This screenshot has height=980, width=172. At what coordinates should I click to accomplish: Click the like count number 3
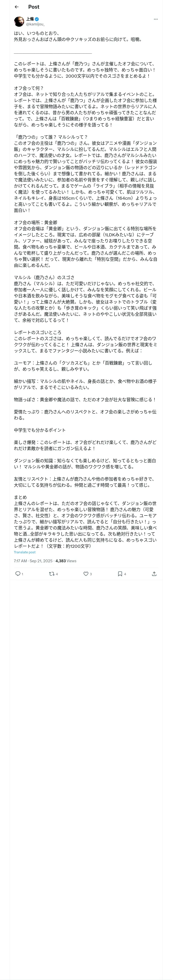coord(91,574)
